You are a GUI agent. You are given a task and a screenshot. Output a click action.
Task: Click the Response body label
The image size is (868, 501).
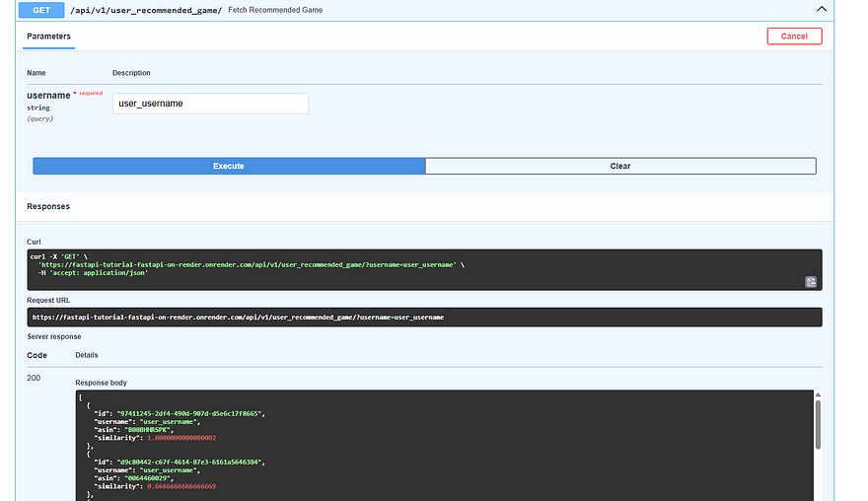pos(101,383)
